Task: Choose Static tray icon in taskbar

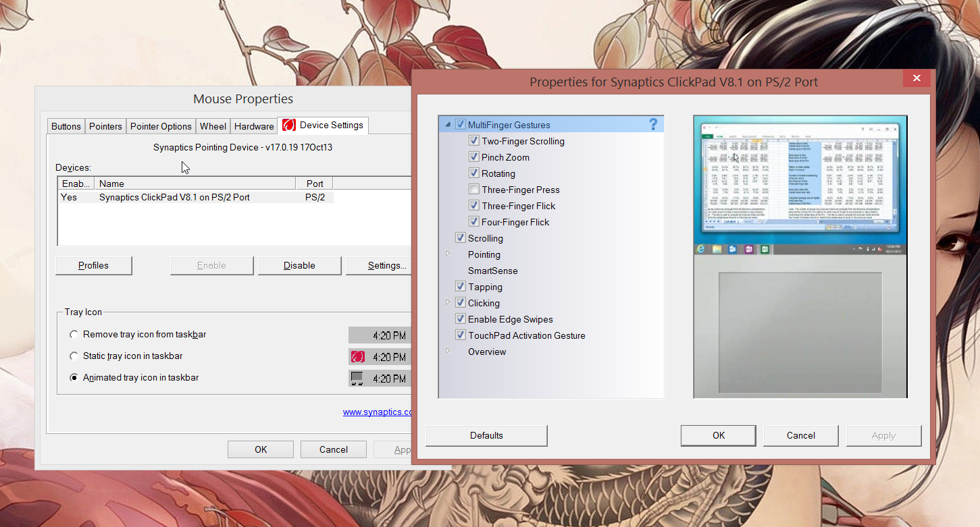Action: [74, 356]
